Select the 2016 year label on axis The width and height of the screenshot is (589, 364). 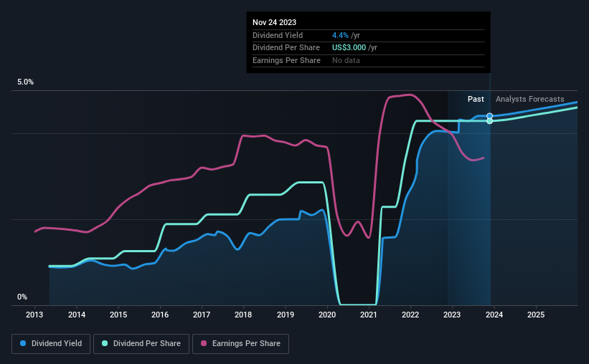click(x=160, y=315)
